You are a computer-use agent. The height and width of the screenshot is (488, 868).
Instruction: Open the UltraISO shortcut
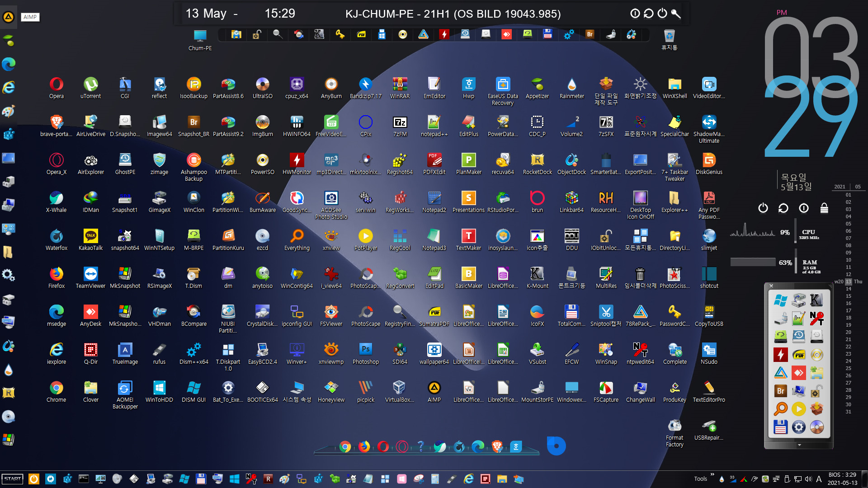[x=263, y=88]
